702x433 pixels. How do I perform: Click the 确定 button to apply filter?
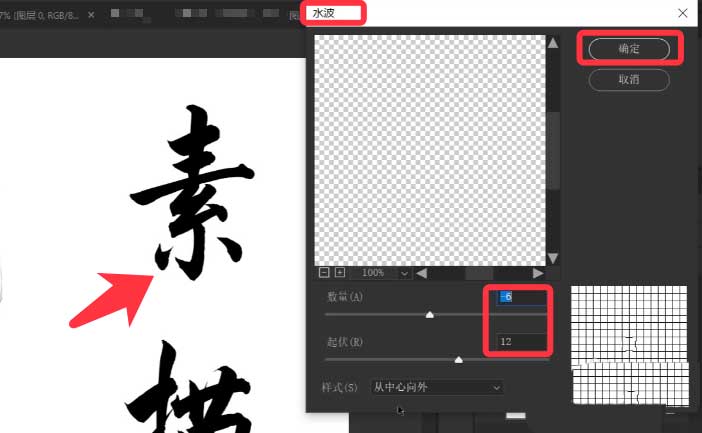pos(628,48)
